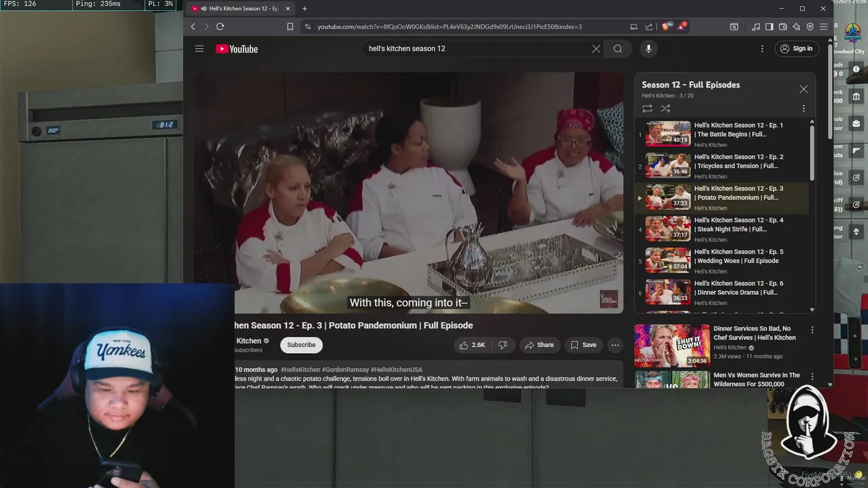Select Ep. 3 Potato Pandemonium playlist row
Viewport: 868px width, 488px height.
[x=722, y=197]
